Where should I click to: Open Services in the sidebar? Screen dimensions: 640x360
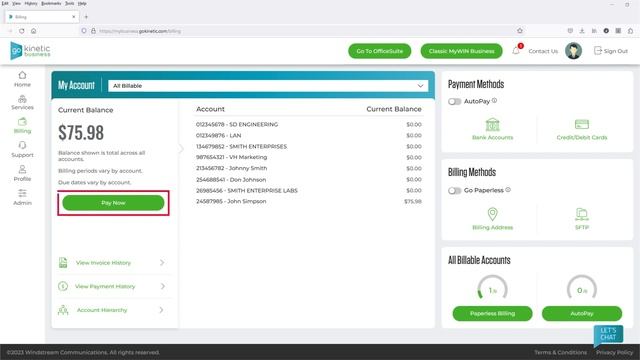pyautogui.click(x=22, y=102)
